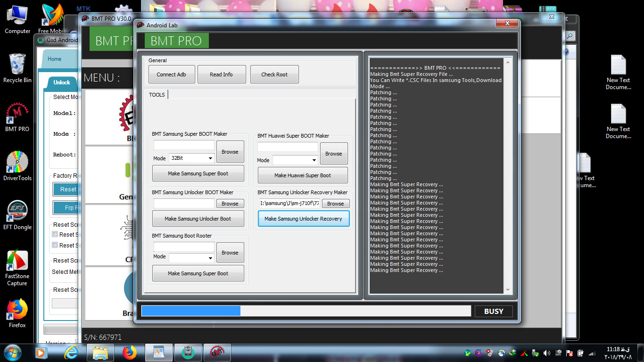Switch to the BMT red gear taskbar button

coord(217,352)
